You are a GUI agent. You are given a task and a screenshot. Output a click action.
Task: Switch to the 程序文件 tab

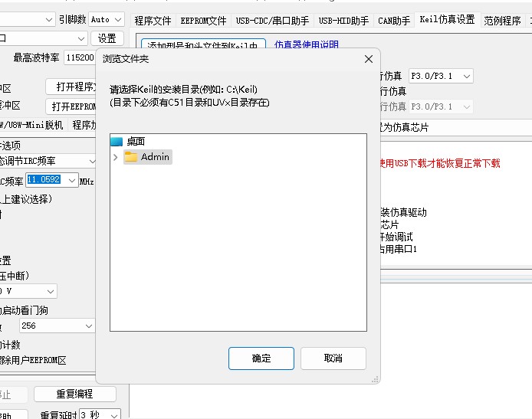153,21
